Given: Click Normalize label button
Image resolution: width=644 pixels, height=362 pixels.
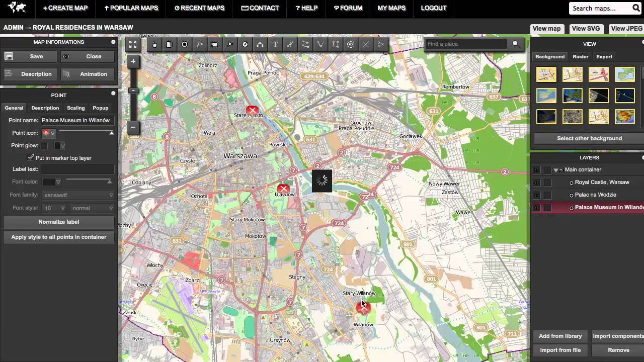Looking at the screenshot, I should [59, 222].
